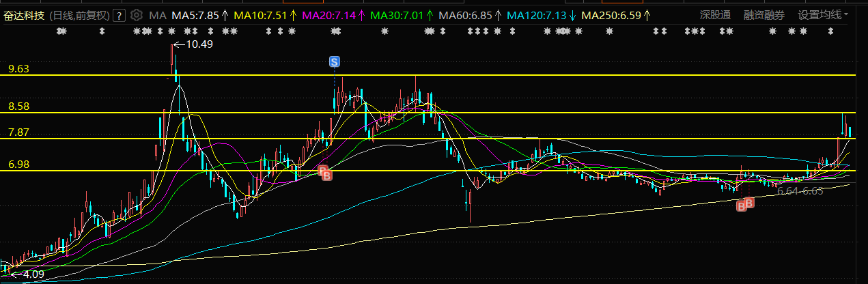Image resolution: width=868 pixels, height=284 pixels.
Task: Select the MA60:6.85 indicator value
Action: point(466,14)
